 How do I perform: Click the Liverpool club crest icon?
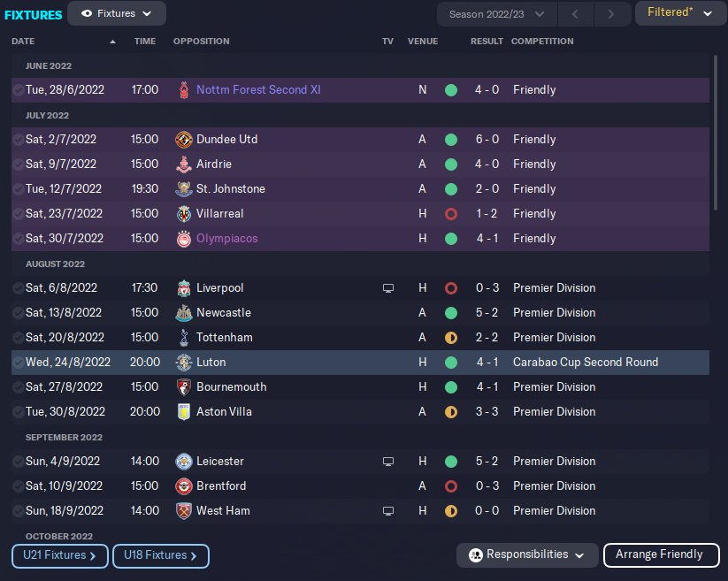184,288
